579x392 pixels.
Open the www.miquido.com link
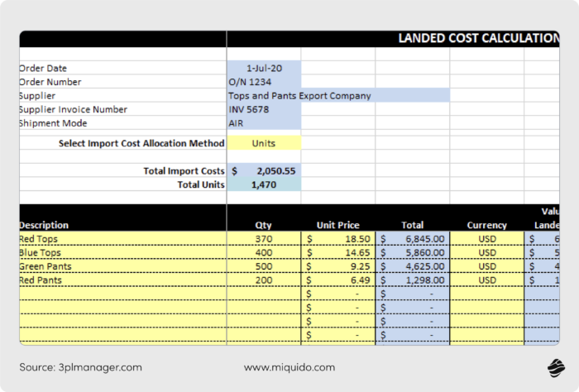289,367
